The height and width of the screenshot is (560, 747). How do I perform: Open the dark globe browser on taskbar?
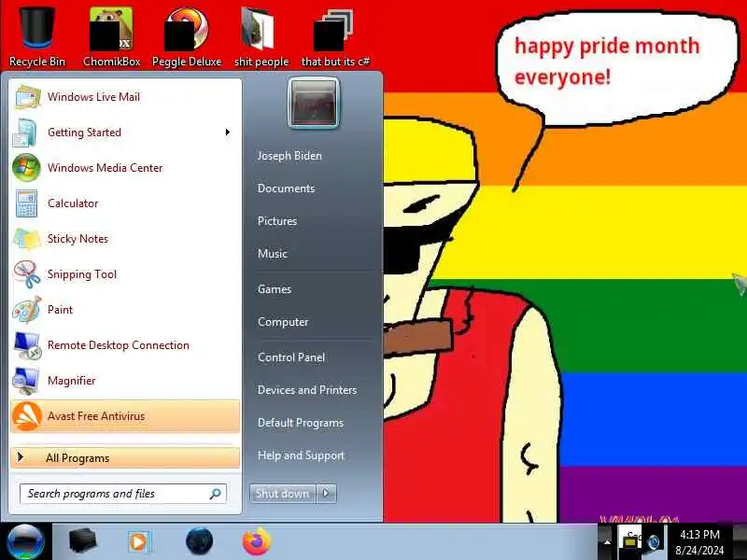coord(199,541)
